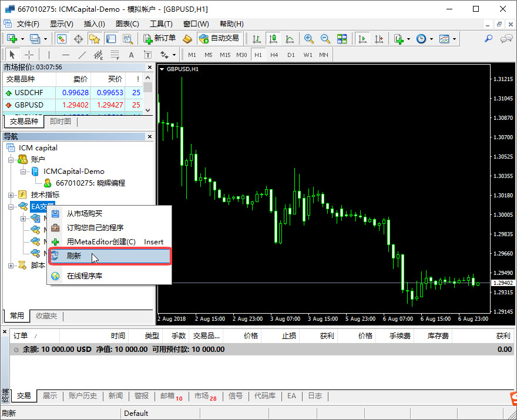Image resolution: width=517 pixels, height=420 pixels.
Task: Choose 刷新 in the context menu
Action: point(109,256)
